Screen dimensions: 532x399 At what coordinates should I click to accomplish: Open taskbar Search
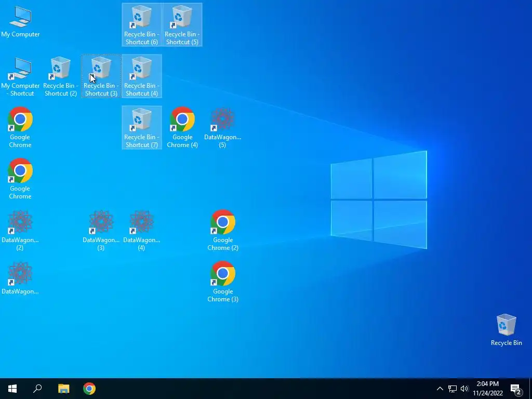click(x=37, y=389)
